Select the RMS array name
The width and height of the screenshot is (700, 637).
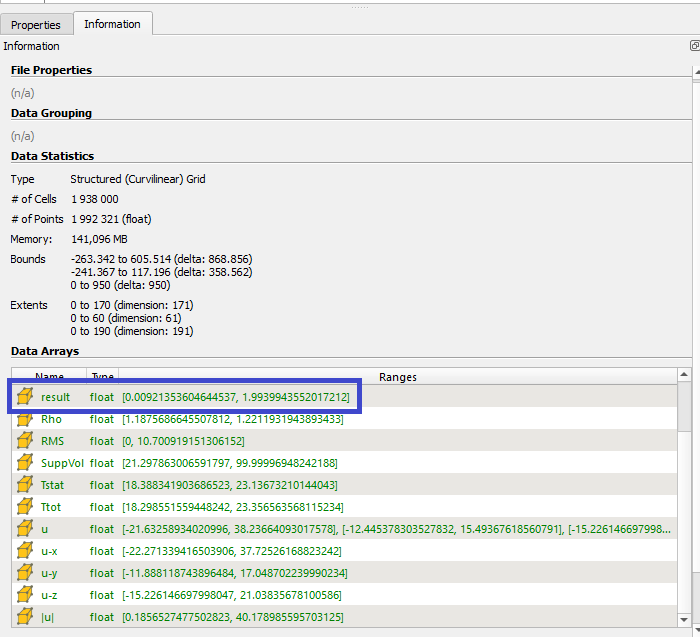[x=52, y=441]
